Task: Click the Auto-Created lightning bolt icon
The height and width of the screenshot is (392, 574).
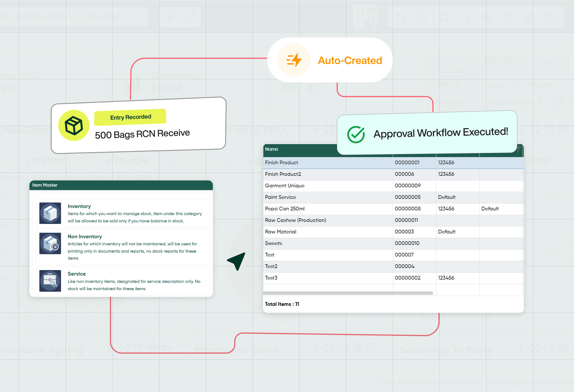Action: (x=294, y=60)
